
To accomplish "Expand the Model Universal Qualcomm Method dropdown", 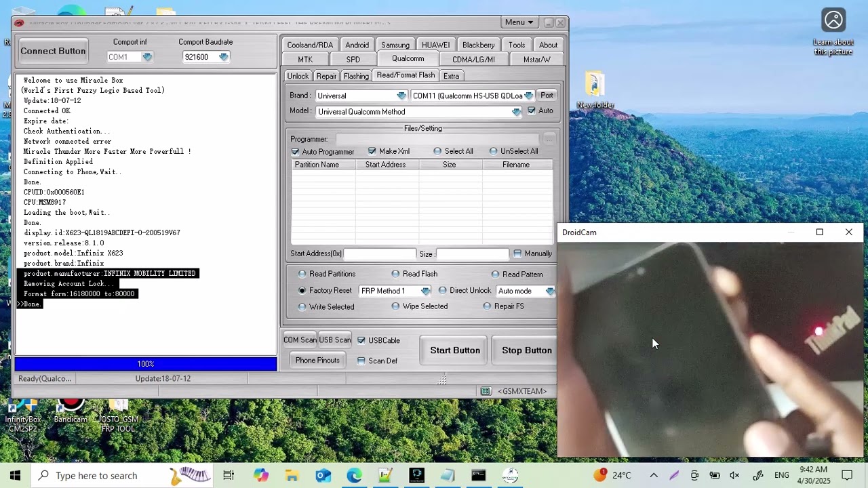I will click(517, 112).
